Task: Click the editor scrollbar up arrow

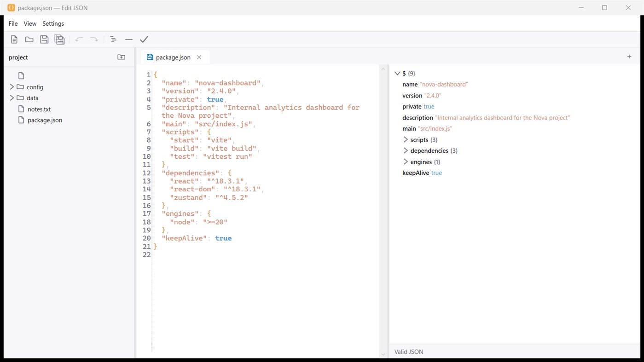Action: click(x=383, y=69)
